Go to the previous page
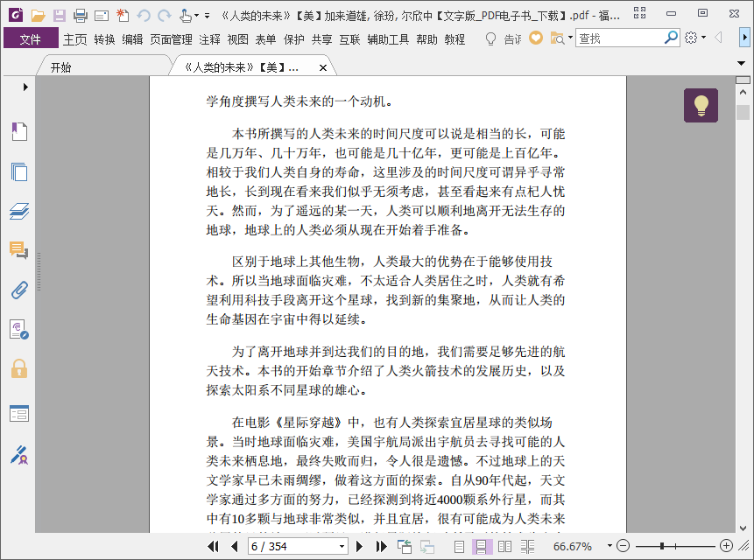Viewport: 754px width, 560px height. click(x=235, y=546)
